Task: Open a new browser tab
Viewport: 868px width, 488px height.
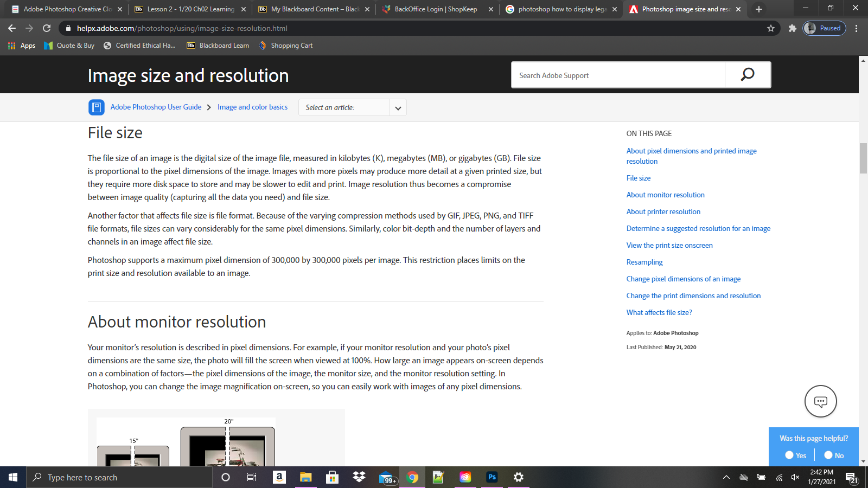Action: pyautogui.click(x=759, y=9)
